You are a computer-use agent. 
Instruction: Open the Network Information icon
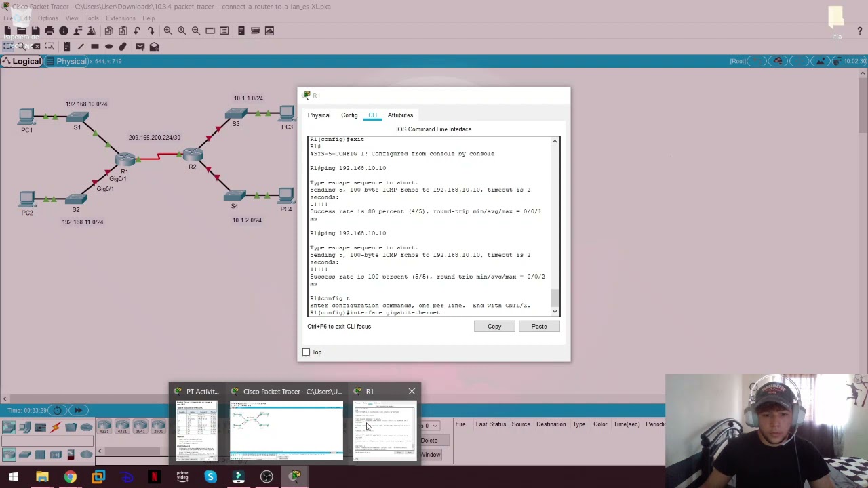point(64,30)
